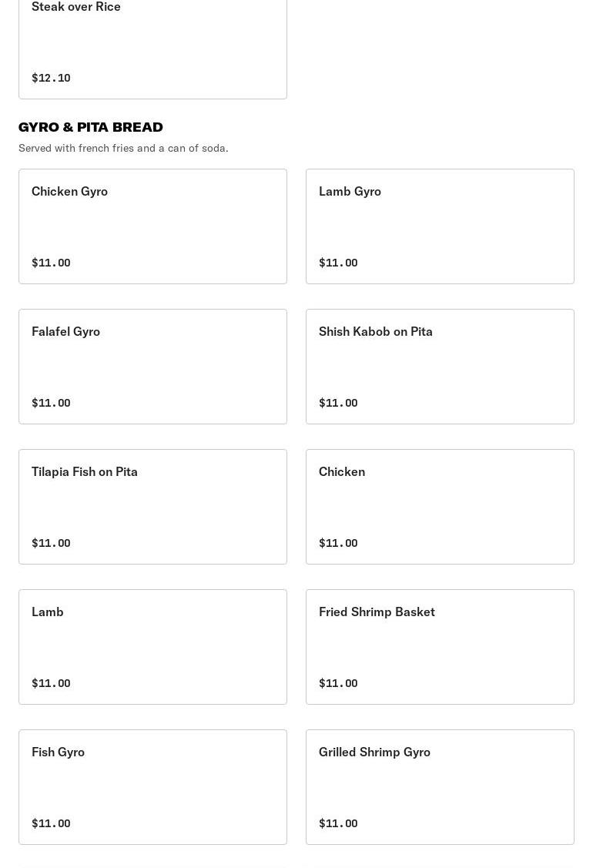
Task: Click the Falafel Gyro price label
Action: click(x=51, y=403)
